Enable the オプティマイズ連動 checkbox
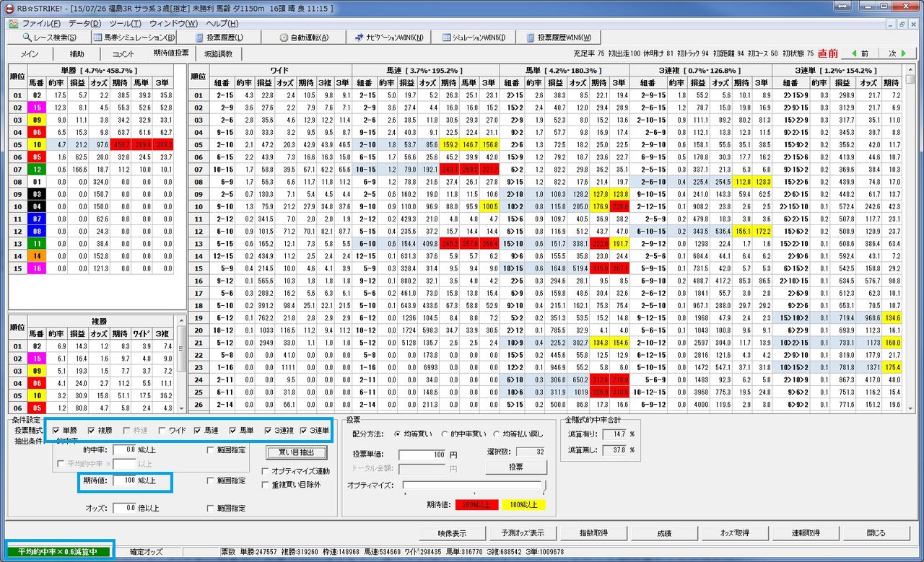 click(295, 471)
